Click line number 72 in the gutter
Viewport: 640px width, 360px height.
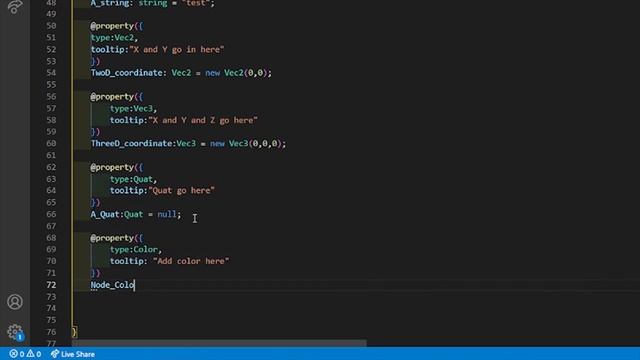[51, 285]
